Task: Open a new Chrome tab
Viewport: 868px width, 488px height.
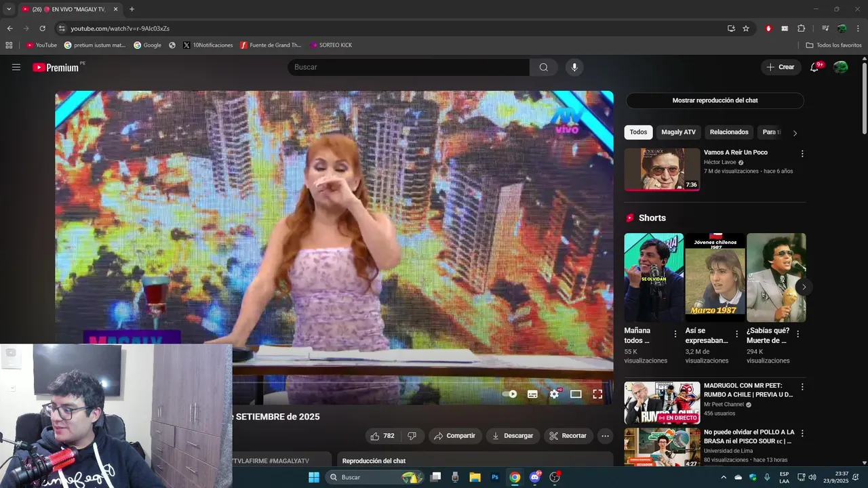Action: coord(132,9)
